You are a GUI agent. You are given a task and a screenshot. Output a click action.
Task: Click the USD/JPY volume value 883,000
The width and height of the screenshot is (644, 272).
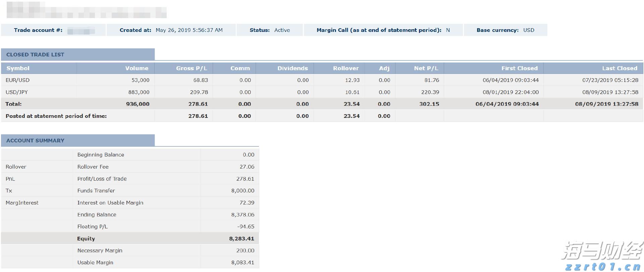coord(139,92)
